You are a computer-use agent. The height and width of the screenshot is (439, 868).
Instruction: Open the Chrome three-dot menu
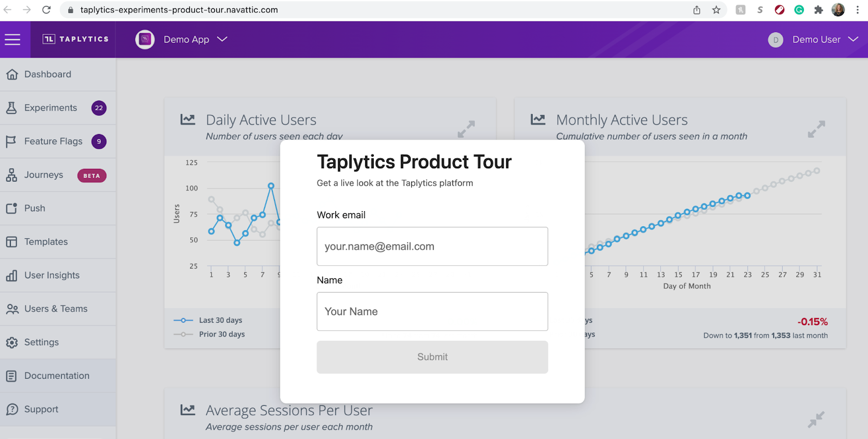(x=858, y=10)
